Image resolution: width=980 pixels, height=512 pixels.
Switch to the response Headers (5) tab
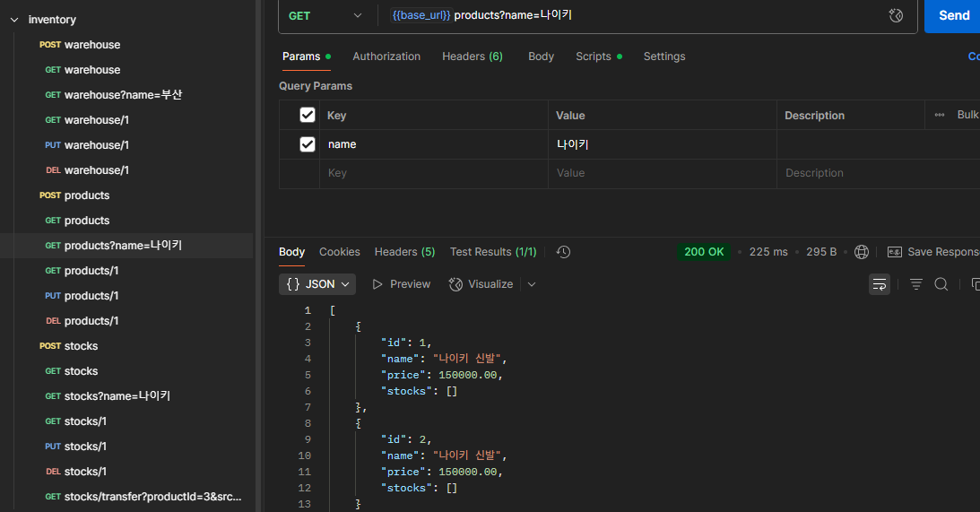[x=404, y=252]
